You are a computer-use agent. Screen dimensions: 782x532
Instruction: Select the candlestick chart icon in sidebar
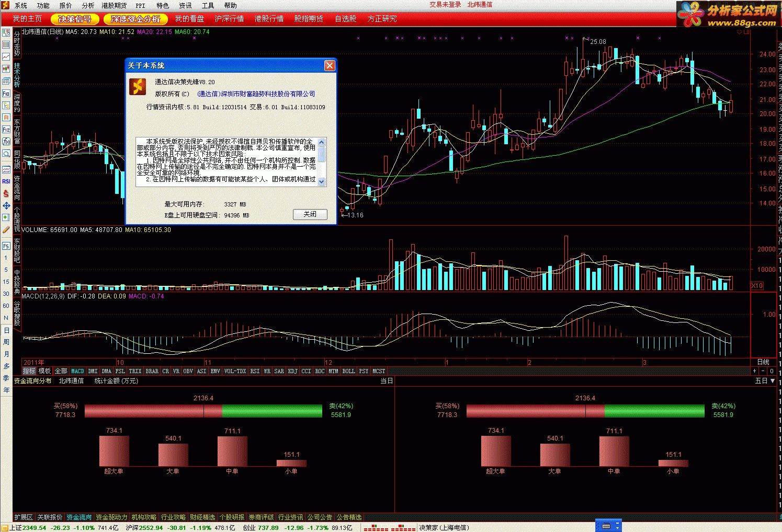point(6,68)
